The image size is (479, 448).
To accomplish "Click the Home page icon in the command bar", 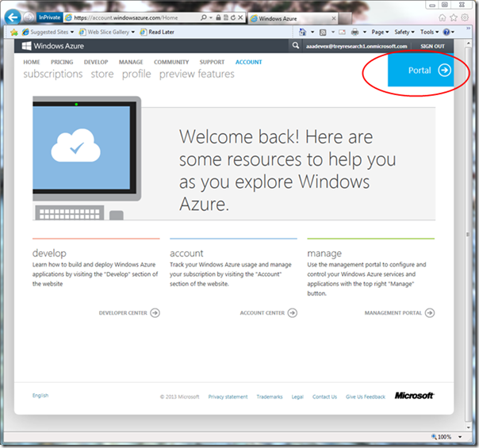I will (x=302, y=32).
